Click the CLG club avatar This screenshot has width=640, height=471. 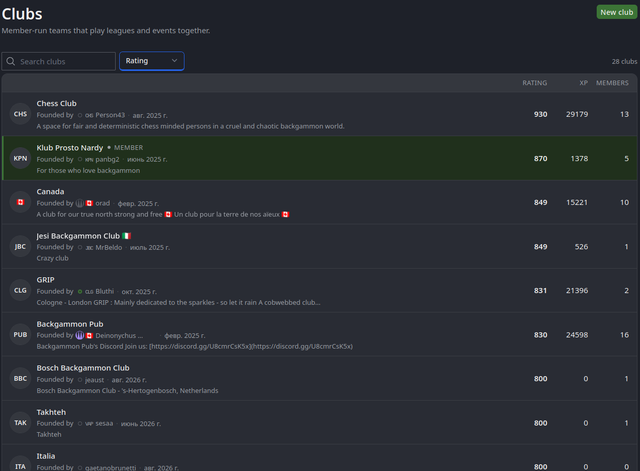[x=20, y=290]
